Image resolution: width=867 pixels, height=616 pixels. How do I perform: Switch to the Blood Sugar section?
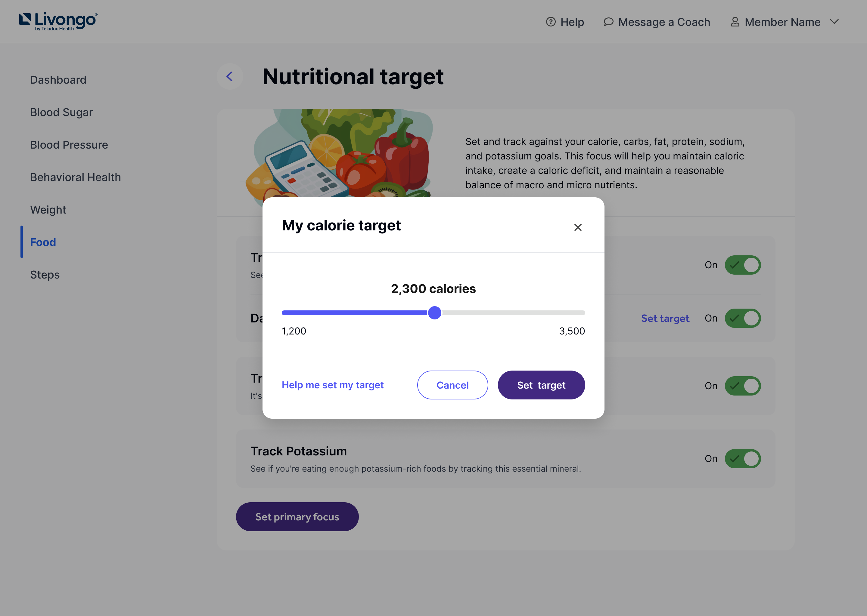(61, 112)
